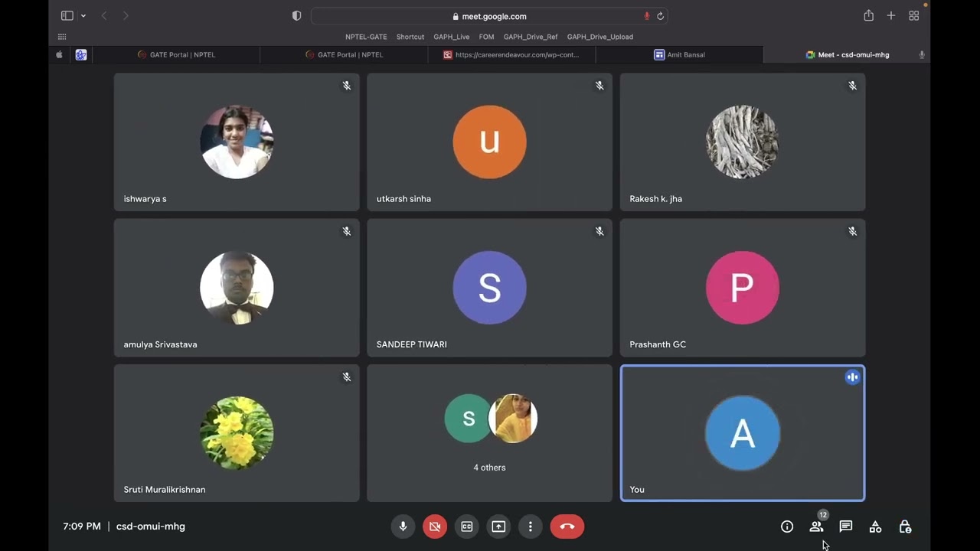Start presenting screen now

point(498,527)
